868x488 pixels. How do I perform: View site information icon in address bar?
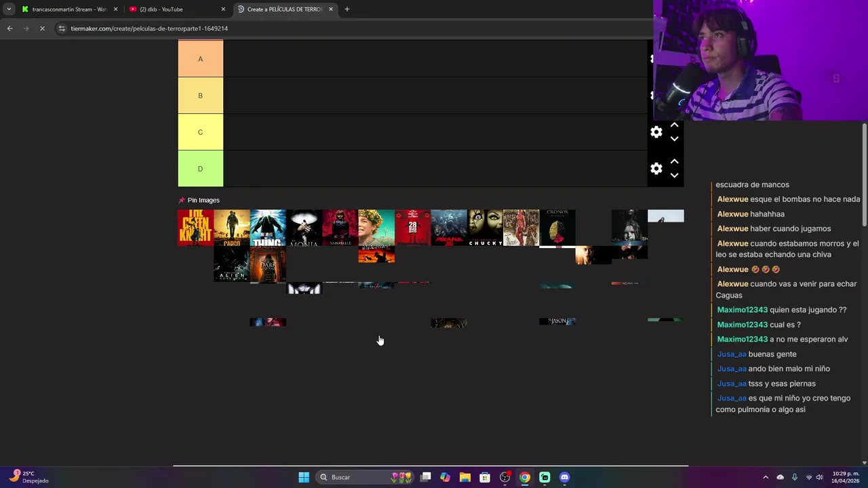(62, 28)
